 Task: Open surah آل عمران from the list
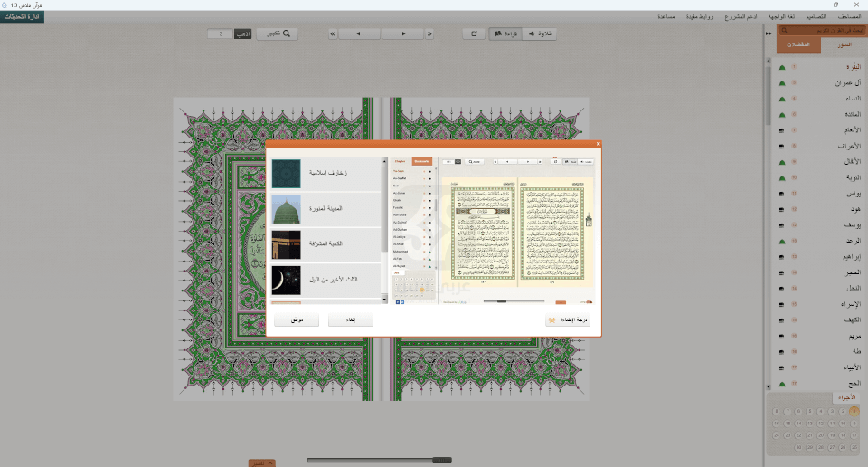pyautogui.click(x=848, y=83)
